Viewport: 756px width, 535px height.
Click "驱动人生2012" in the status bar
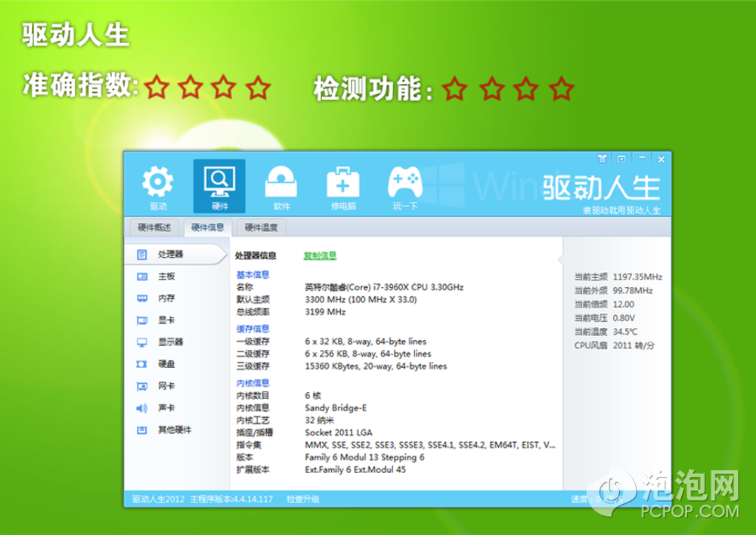[x=158, y=499]
